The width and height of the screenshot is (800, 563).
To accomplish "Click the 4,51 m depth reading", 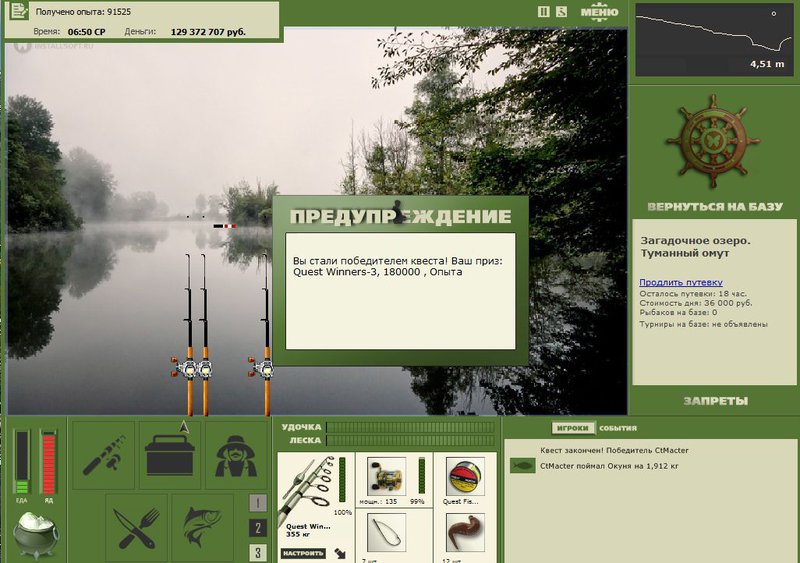I will tap(767, 64).
